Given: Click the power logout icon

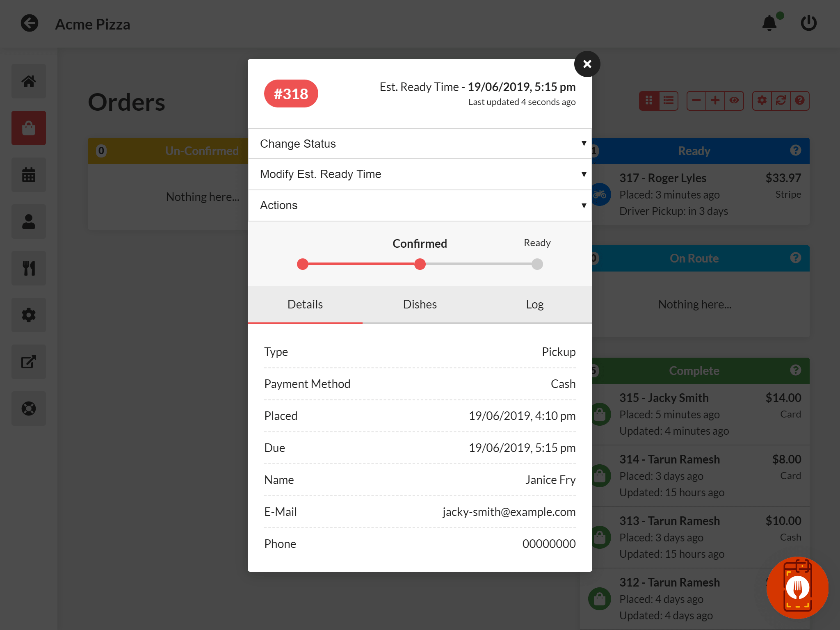Looking at the screenshot, I should tap(808, 23).
